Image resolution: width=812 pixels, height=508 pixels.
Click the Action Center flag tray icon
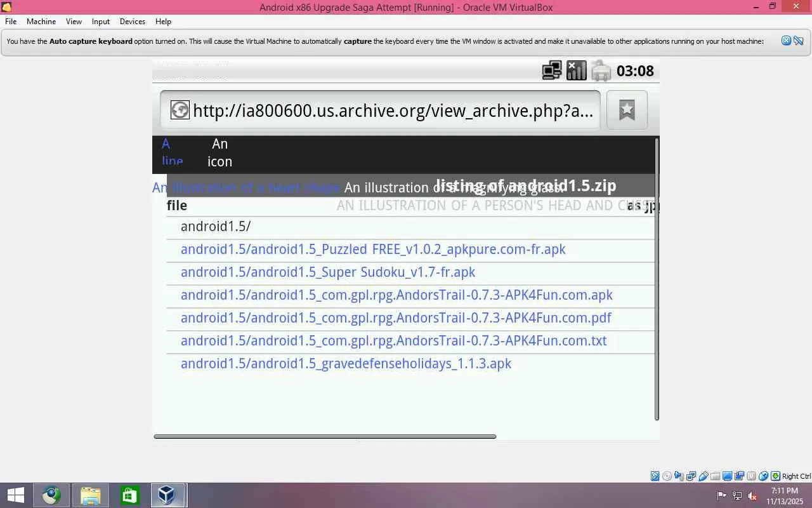coord(721,496)
